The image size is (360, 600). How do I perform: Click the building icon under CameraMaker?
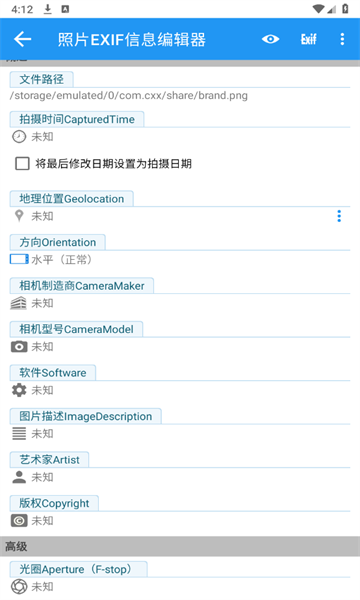pyautogui.click(x=18, y=303)
